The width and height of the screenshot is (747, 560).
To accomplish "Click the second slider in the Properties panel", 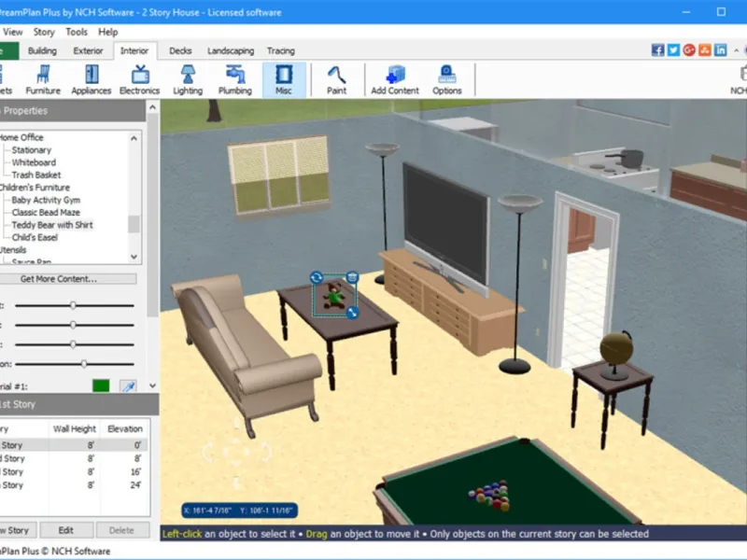I will [75, 325].
